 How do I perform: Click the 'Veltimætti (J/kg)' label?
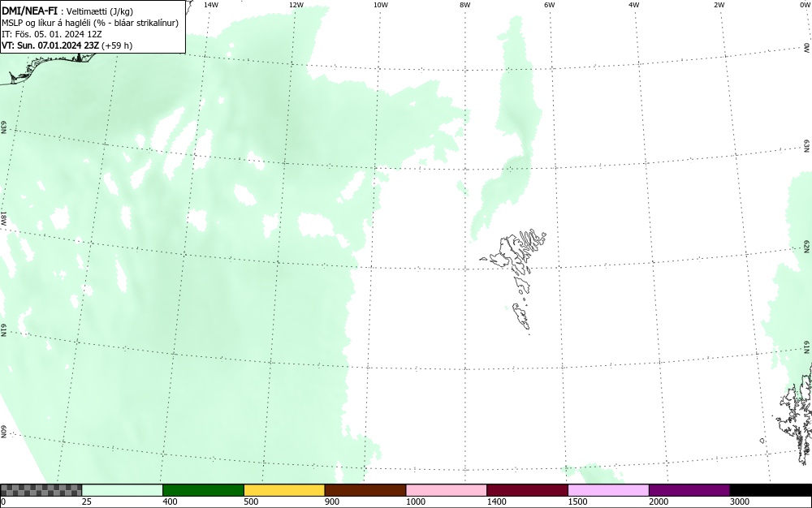click(x=99, y=11)
